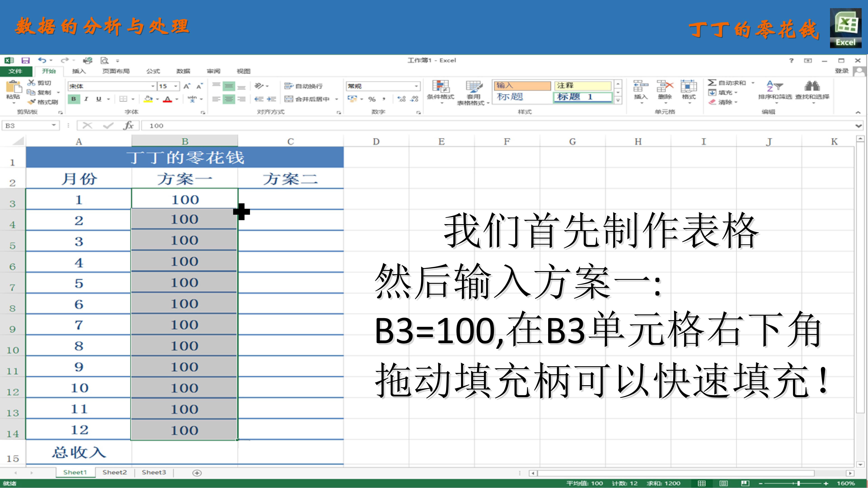This screenshot has width=868, height=488.
Task: Click the formula bar input showing 100
Action: click(x=499, y=126)
